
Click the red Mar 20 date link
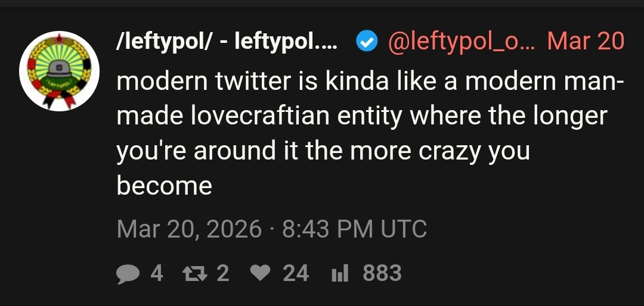tap(586, 42)
